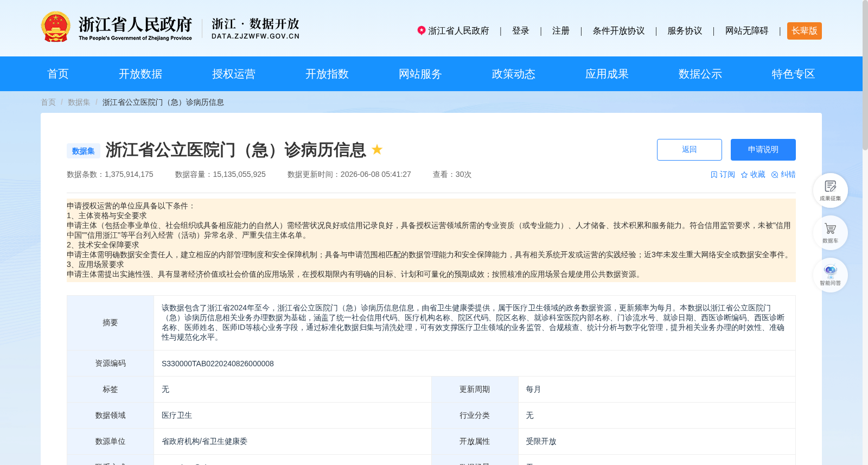This screenshot has height=465, width=868.
Task: Click the page vertical scrollbar thumb
Action: [x=865, y=75]
